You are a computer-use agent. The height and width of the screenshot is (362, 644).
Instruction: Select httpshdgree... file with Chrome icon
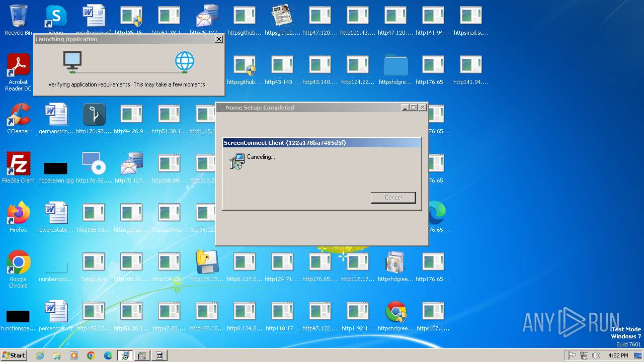[395, 316]
